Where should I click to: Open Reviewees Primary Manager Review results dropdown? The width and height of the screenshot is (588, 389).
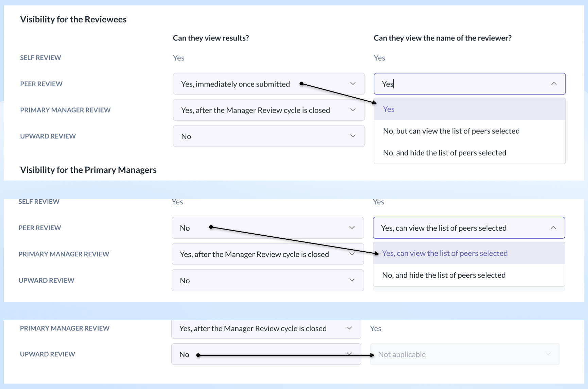coord(269,110)
